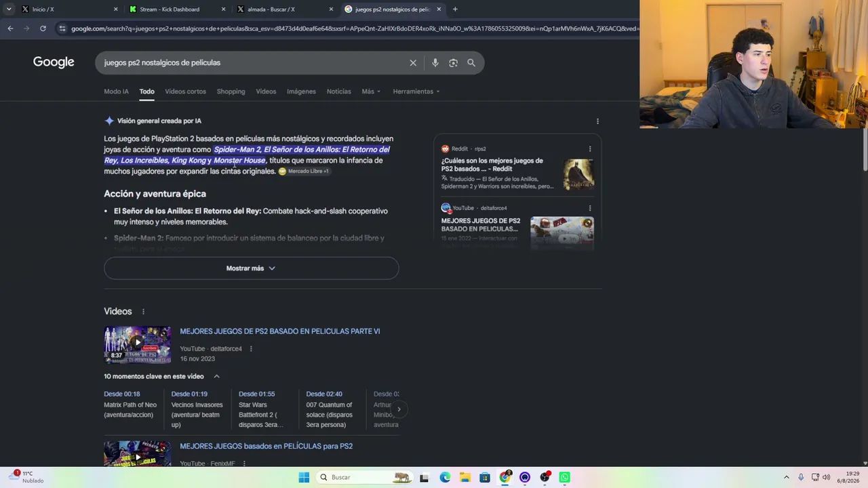Close the Inicio / X tab
Viewport: 868px width, 488px height.
115,9
